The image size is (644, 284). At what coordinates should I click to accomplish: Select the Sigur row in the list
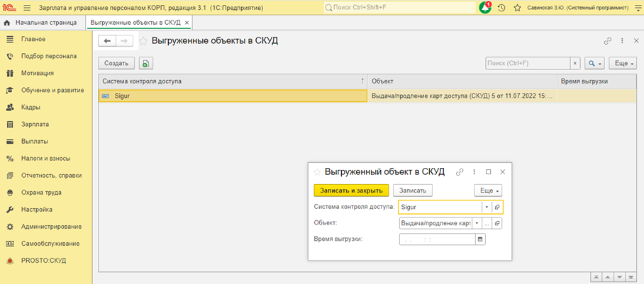tap(231, 95)
